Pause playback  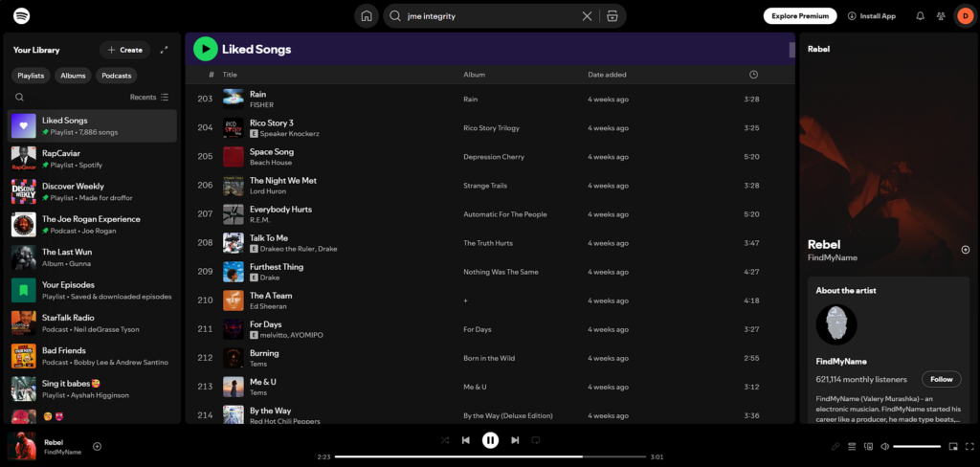pyautogui.click(x=490, y=440)
